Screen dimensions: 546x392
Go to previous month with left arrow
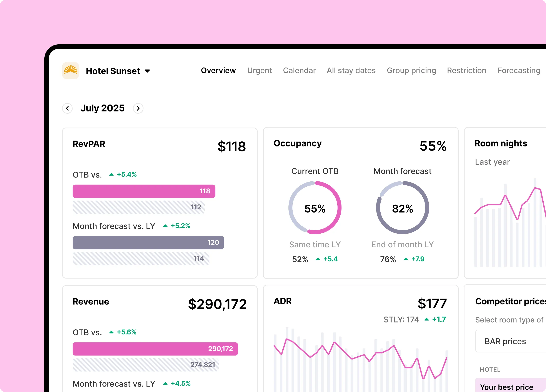coord(67,108)
